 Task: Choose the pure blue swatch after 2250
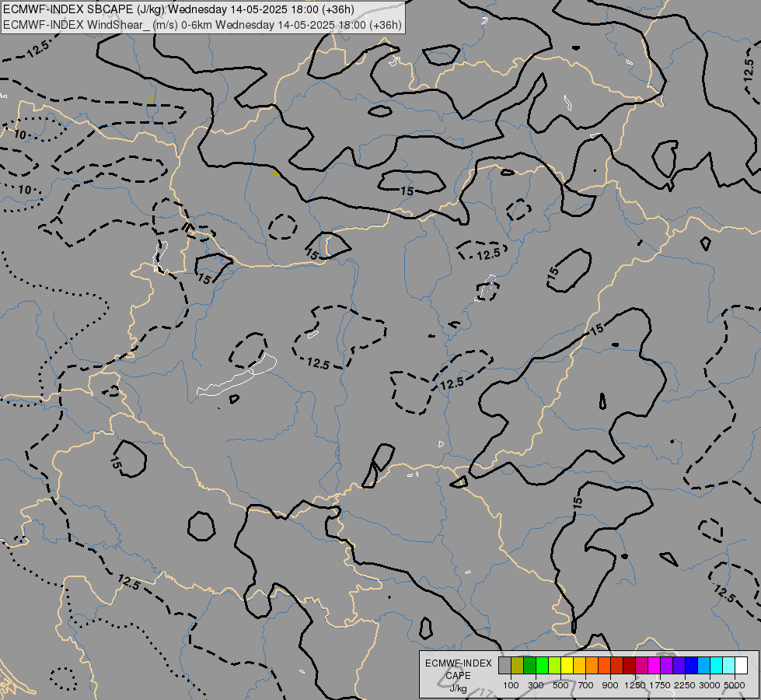pos(691,665)
